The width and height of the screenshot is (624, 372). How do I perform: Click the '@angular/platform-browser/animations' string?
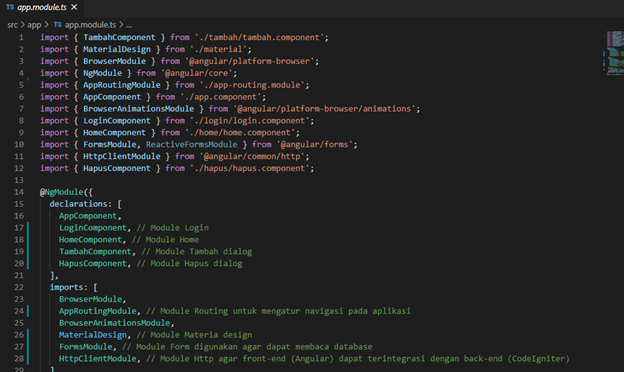point(325,109)
